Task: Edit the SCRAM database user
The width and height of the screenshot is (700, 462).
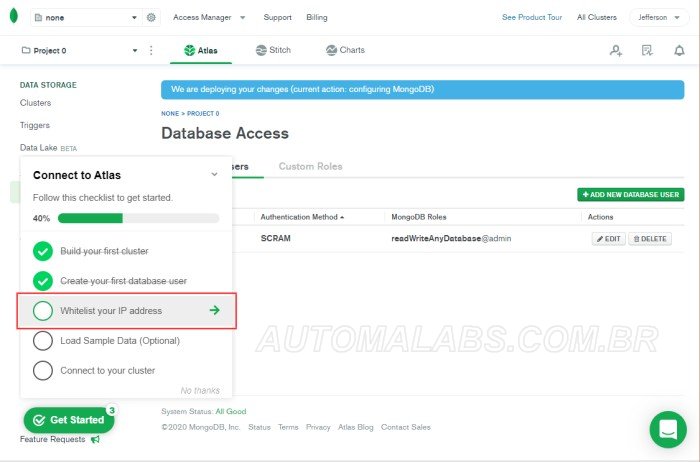Action: coord(608,239)
